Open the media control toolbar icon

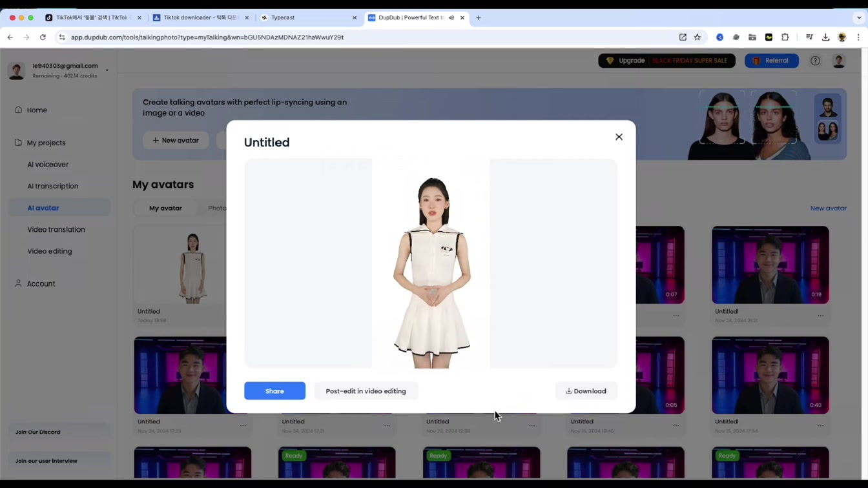click(x=809, y=37)
